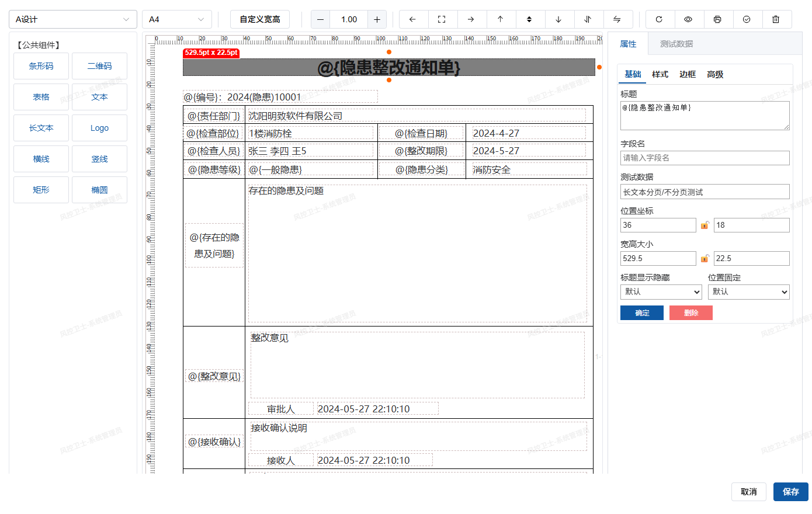Switch to the 测试数据 tab
Viewport: 812px width, 514px height.
[x=676, y=44]
